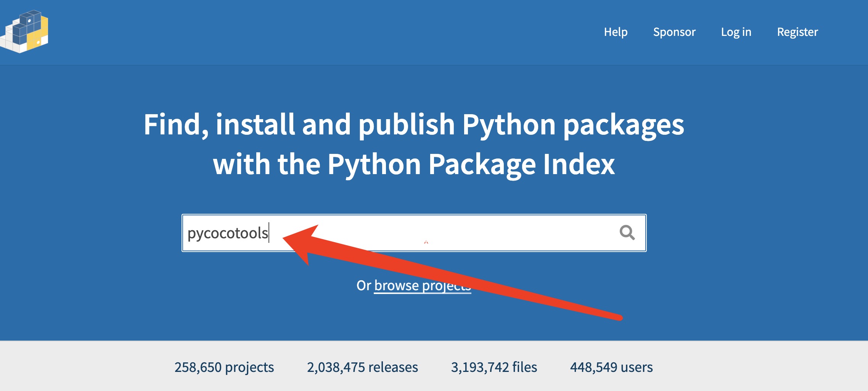868x391 pixels.
Task: Click the 448,549 users statistic
Action: pyautogui.click(x=611, y=367)
